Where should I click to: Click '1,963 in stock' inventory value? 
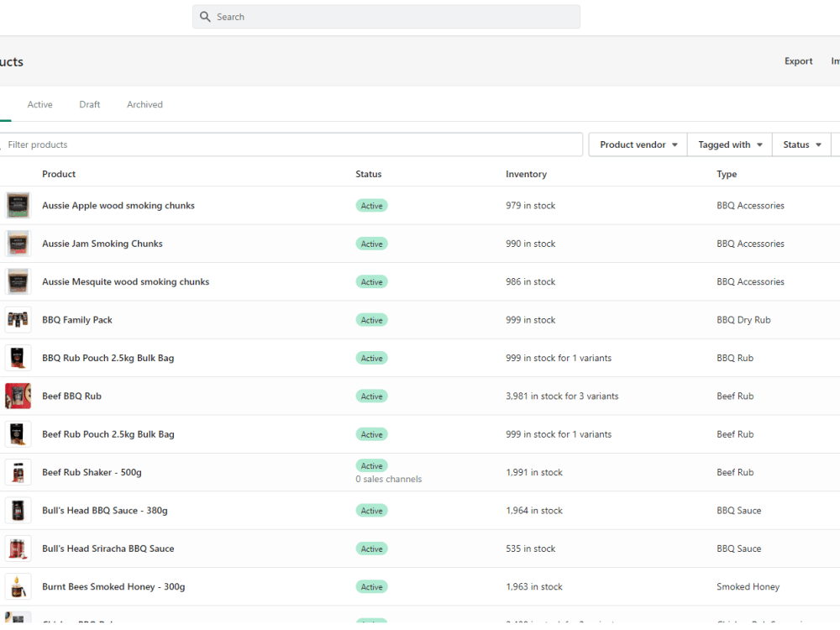[534, 586]
